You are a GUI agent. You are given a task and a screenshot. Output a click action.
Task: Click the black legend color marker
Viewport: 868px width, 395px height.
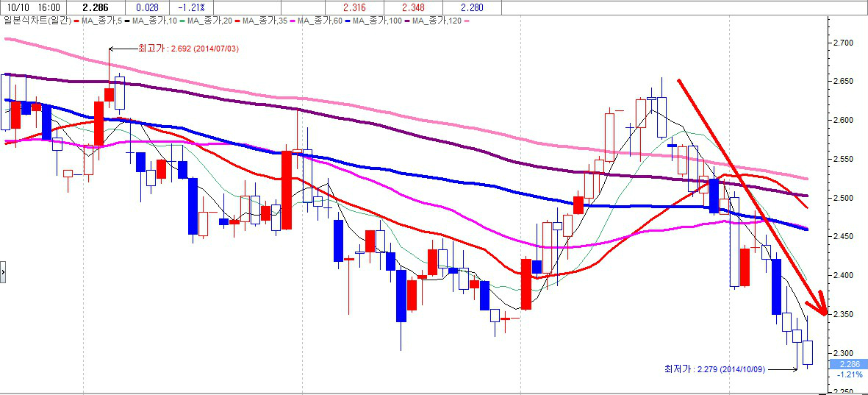click(x=126, y=21)
